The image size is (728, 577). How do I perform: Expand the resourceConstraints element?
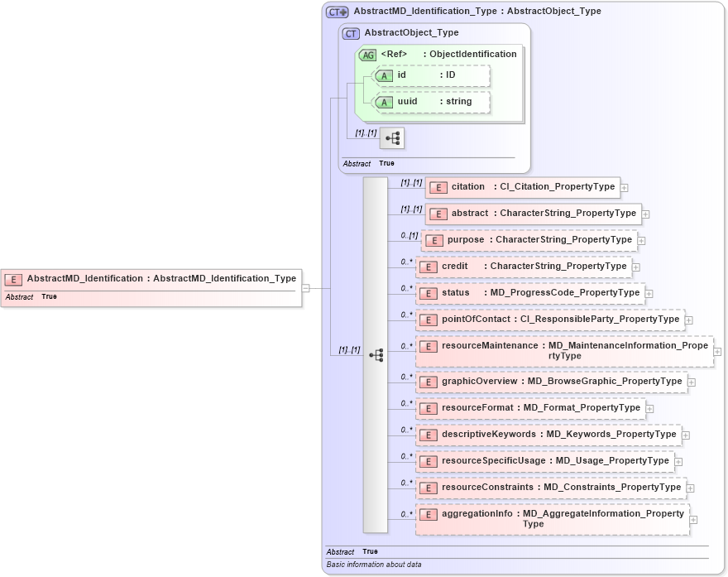692,488
